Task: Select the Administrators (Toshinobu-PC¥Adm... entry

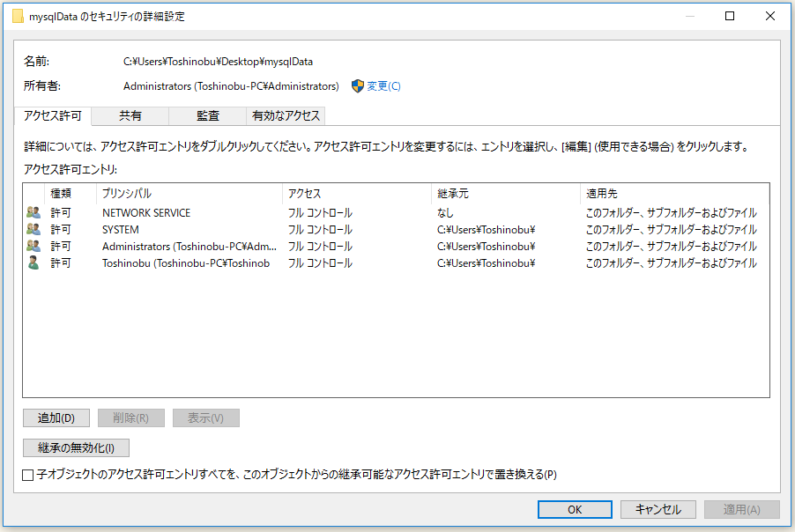Action: (x=189, y=247)
